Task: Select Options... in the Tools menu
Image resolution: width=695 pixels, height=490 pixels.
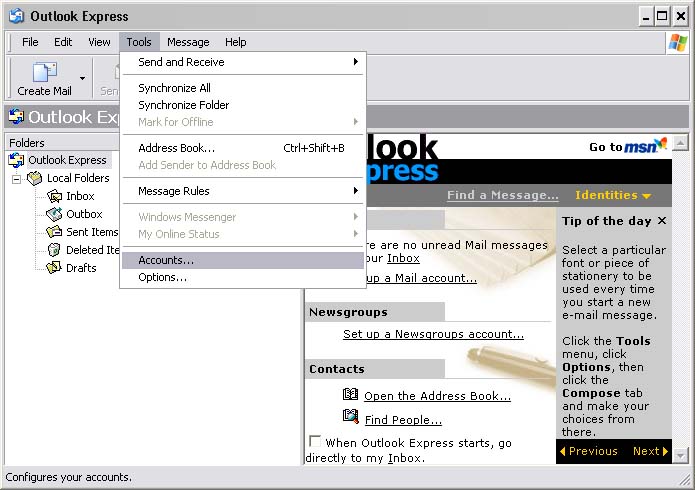Action: pos(243,278)
